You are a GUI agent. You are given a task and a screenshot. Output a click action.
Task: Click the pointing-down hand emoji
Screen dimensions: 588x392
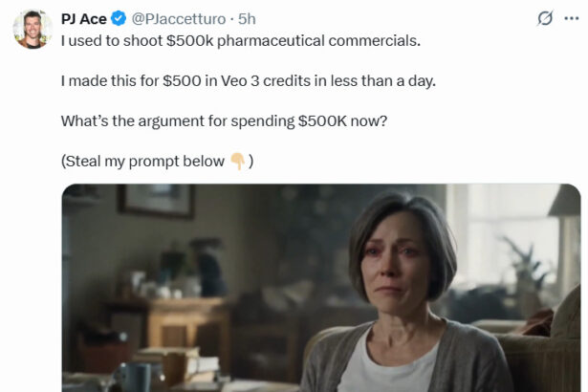(238, 161)
